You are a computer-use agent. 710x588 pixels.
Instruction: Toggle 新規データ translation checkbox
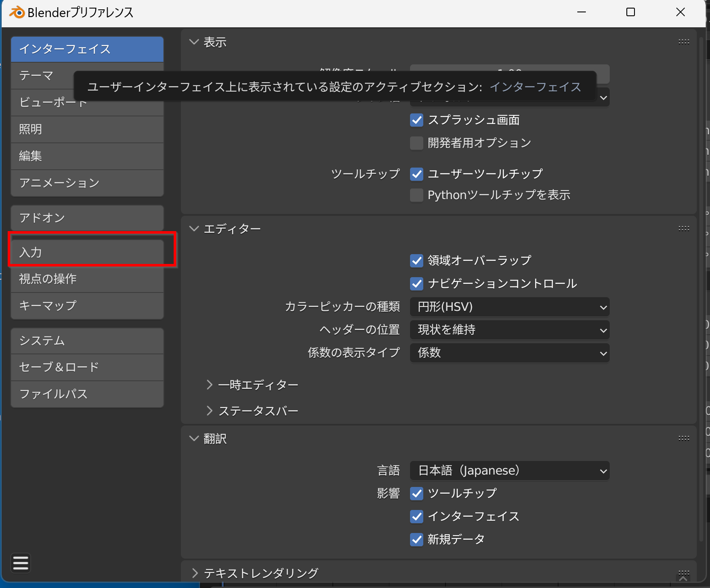[x=416, y=539]
